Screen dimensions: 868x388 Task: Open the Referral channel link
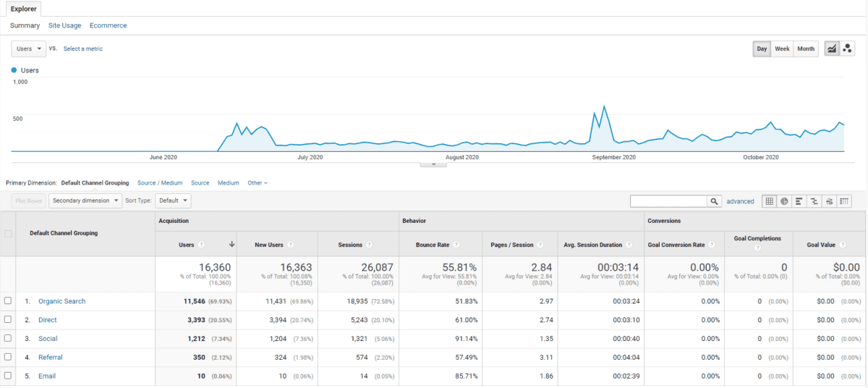(x=51, y=357)
